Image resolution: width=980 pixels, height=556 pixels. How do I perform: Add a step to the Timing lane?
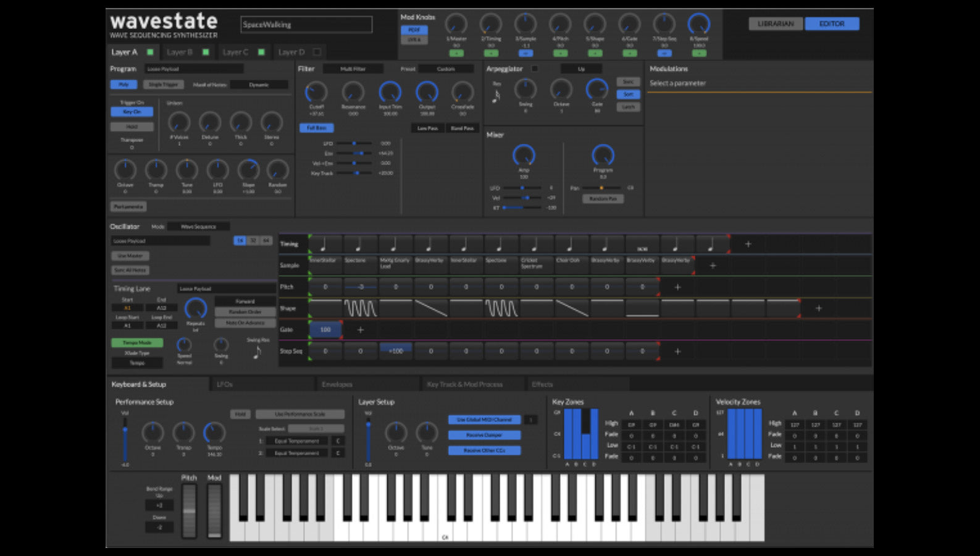click(748, 244)
